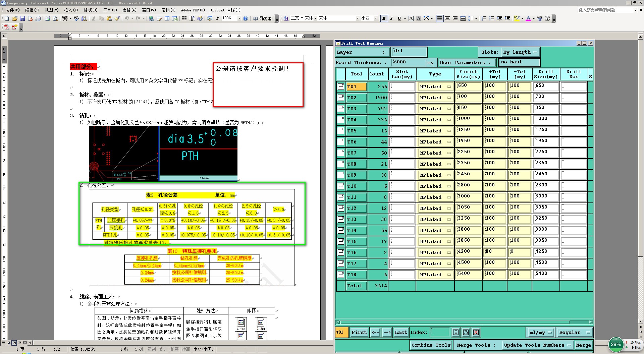The width and height of the screenshot is (644, 354).
Task: Open Update Tools Numbers dropdown
Action: point(537,345)
